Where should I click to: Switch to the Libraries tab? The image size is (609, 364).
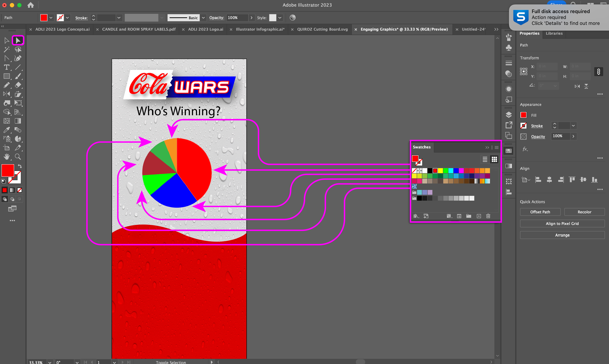pos(554,33)
